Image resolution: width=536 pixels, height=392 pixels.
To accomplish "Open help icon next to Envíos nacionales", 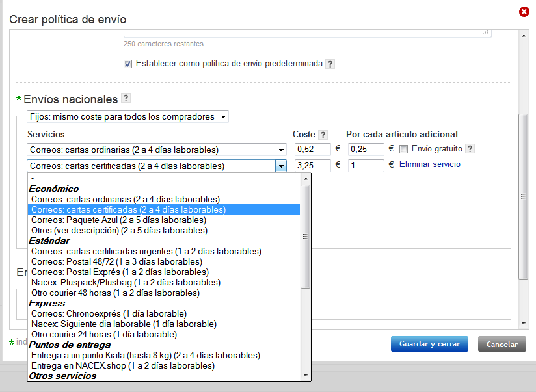I will tap(126, 98).
